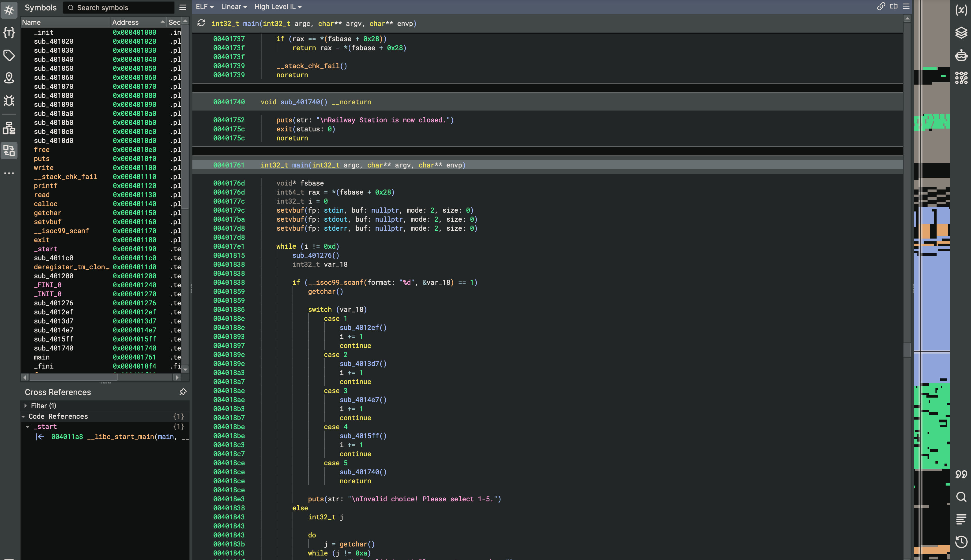Toggle the split pane icon
Screen dimensions: 971x560
pos(893,6)
